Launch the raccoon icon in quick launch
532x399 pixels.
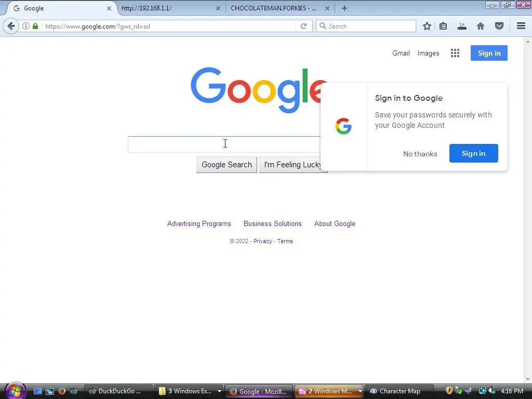[74, 391]
